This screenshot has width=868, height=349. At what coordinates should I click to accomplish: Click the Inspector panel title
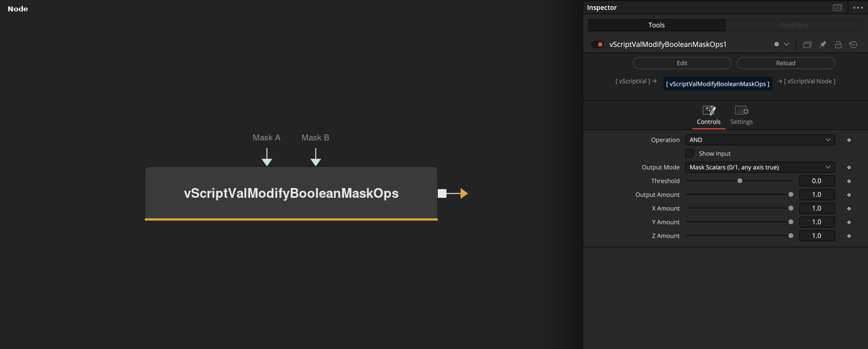click(602, 8)
